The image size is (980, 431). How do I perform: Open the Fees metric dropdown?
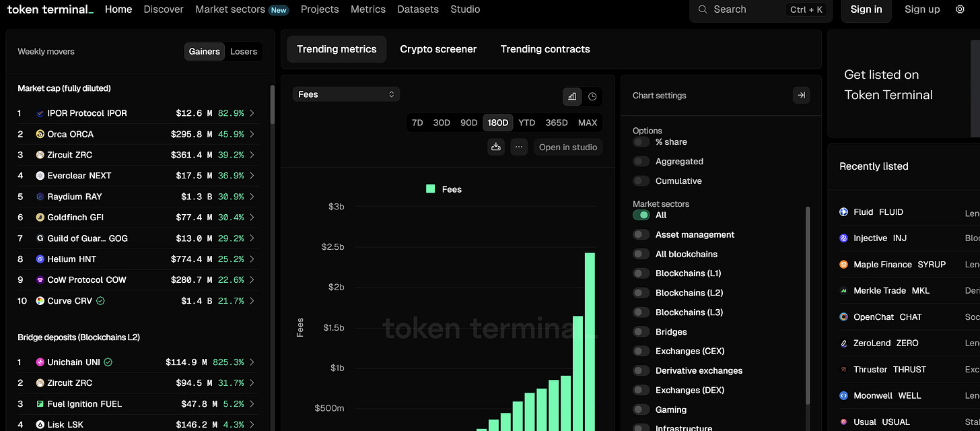click(x=347, y=94)
